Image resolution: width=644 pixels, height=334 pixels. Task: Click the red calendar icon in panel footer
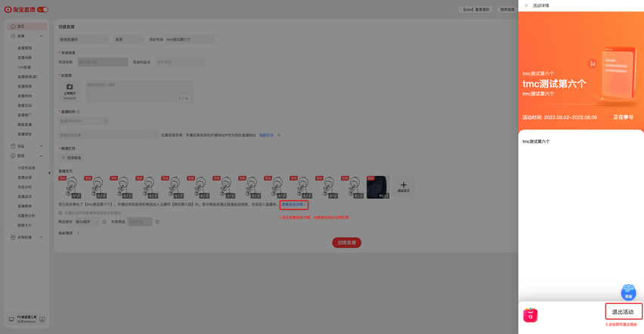click(531, 314)
